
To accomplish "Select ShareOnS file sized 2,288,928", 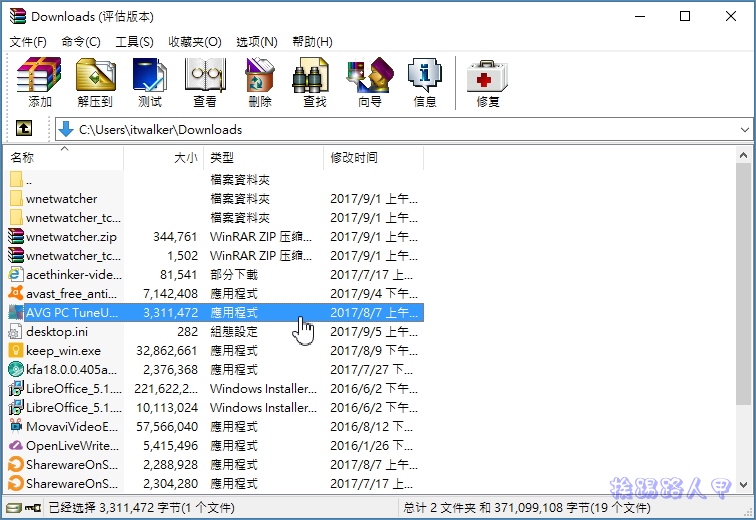I will [216, 465].
